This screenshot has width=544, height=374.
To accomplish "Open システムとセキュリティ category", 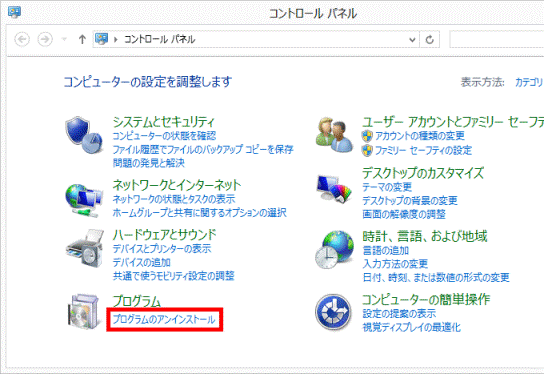I will [x=163, y=122].
